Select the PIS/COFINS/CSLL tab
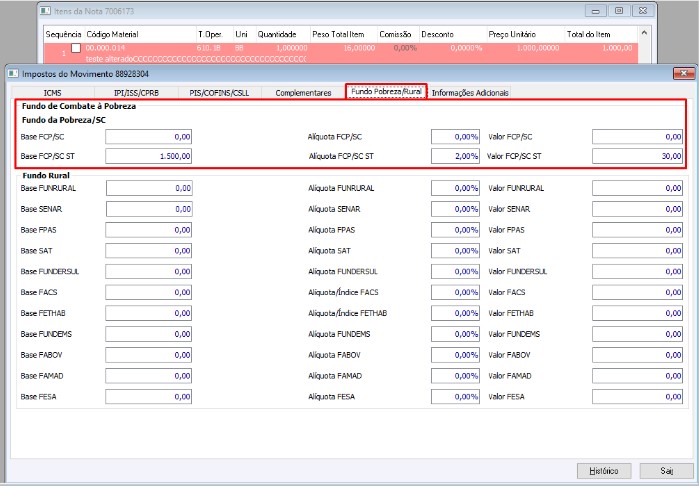 click(x=219, y=93)
